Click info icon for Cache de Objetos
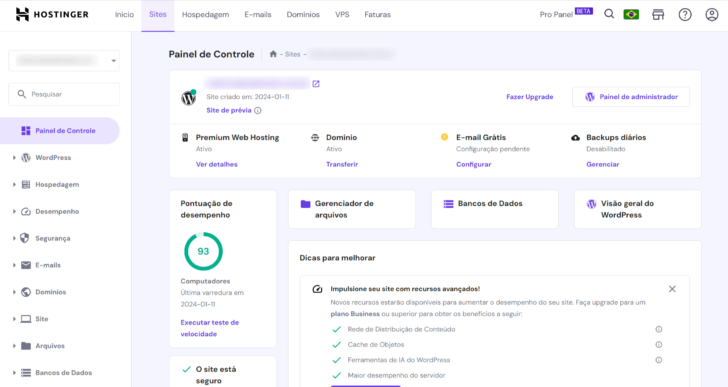The height and width of the screenshot is (387, 728). (x=658, y=344)
